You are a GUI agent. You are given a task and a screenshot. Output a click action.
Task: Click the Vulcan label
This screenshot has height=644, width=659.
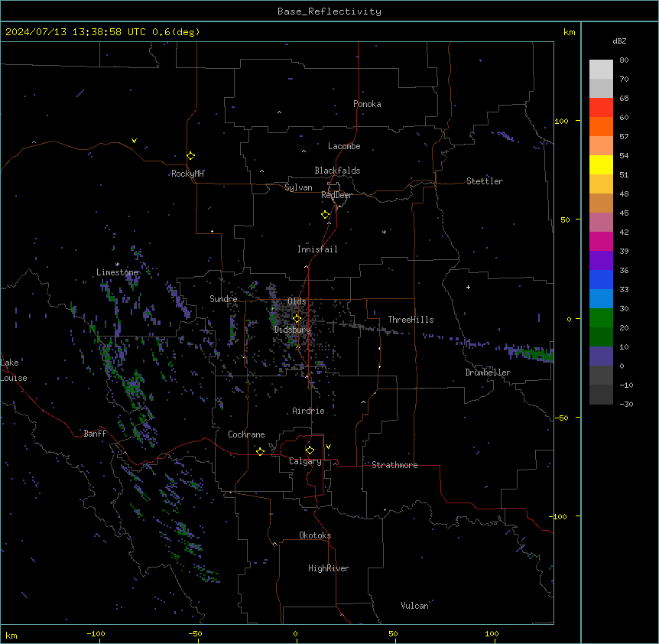[x=414, y=606]
